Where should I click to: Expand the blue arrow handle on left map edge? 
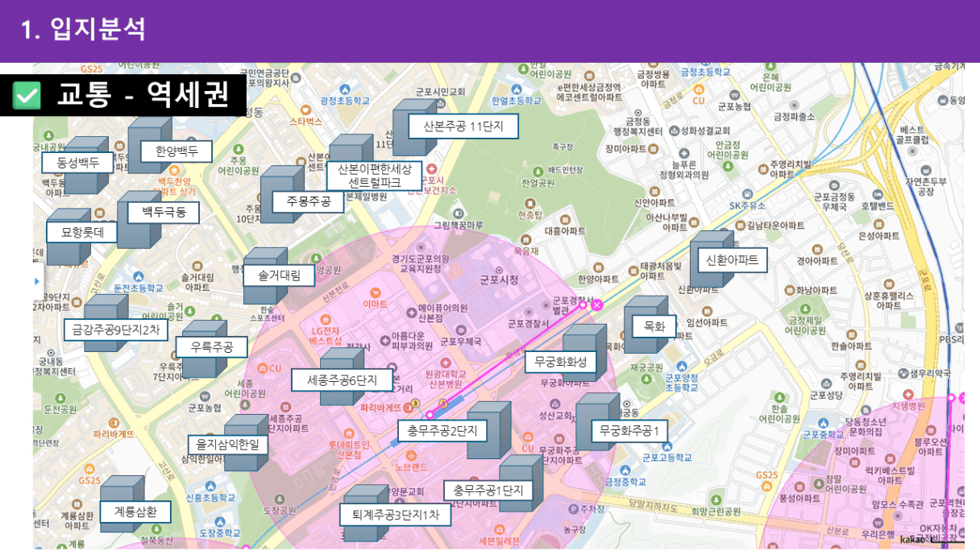coord(36,281)
